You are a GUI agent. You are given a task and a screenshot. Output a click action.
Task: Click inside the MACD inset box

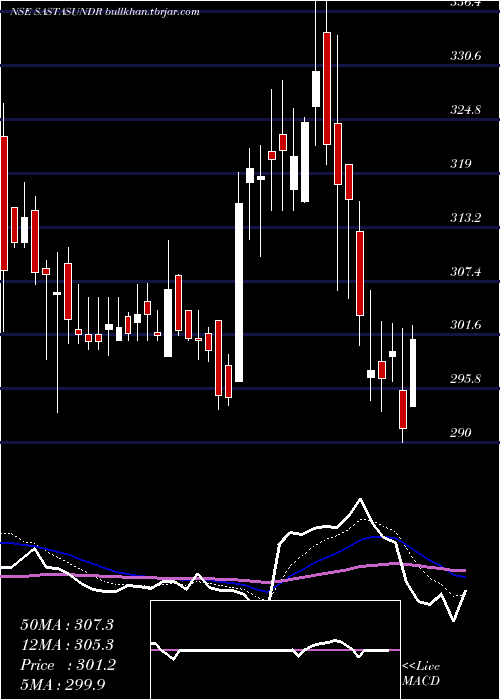275,650
